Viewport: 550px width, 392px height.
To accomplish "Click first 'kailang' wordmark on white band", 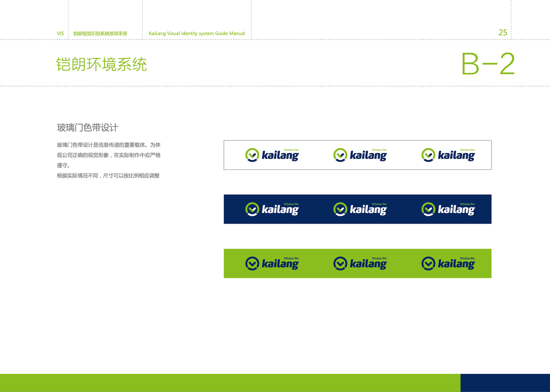I will pos(280,156).
